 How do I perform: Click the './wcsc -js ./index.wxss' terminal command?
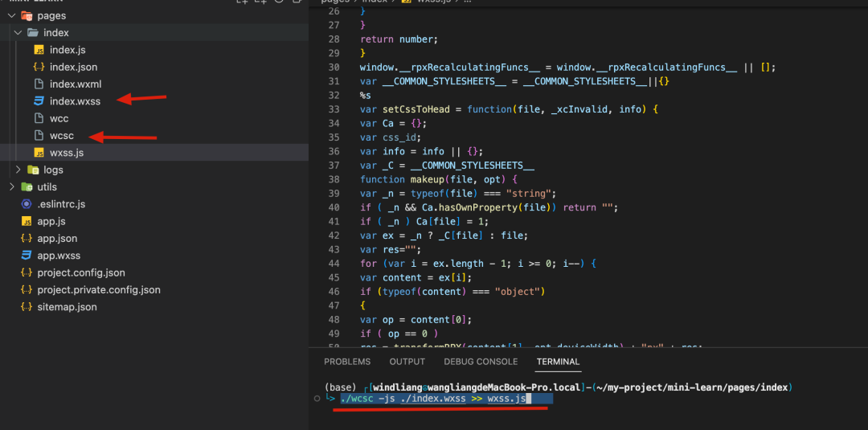403,399
